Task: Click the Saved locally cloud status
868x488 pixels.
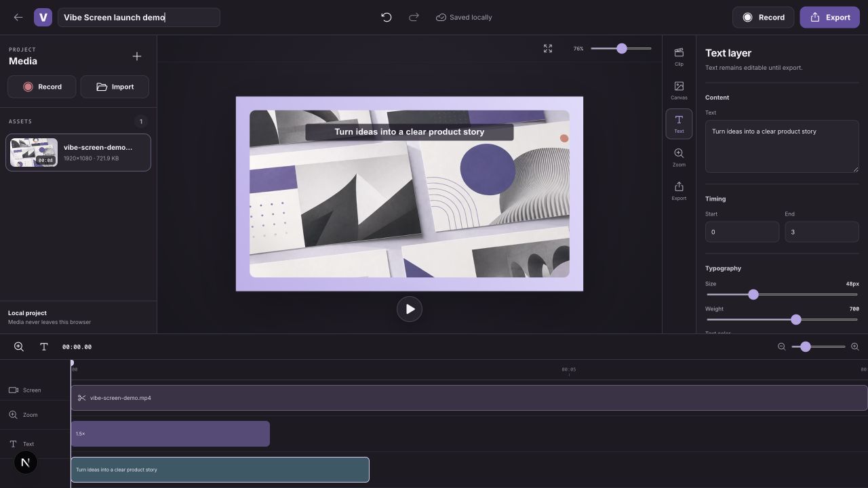Action: pos(464,18)
